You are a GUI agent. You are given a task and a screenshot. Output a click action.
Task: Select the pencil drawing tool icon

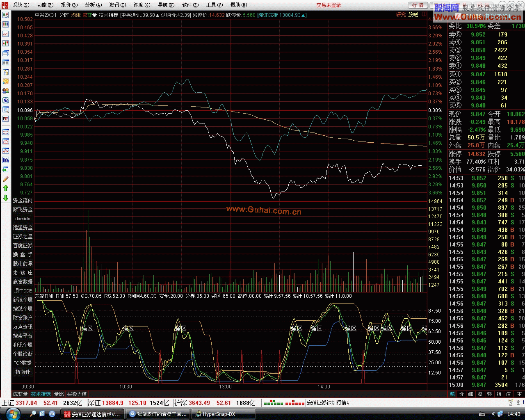tap(6, 179)
